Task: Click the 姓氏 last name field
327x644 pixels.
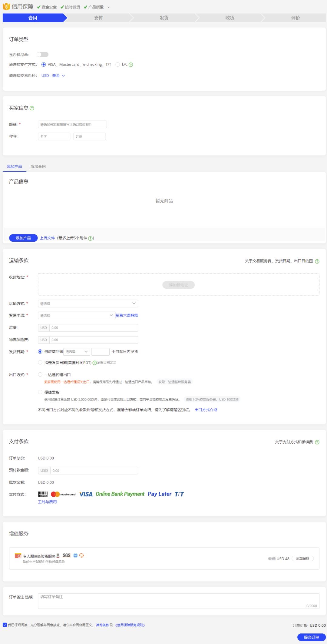Action: tap(90, 137)
